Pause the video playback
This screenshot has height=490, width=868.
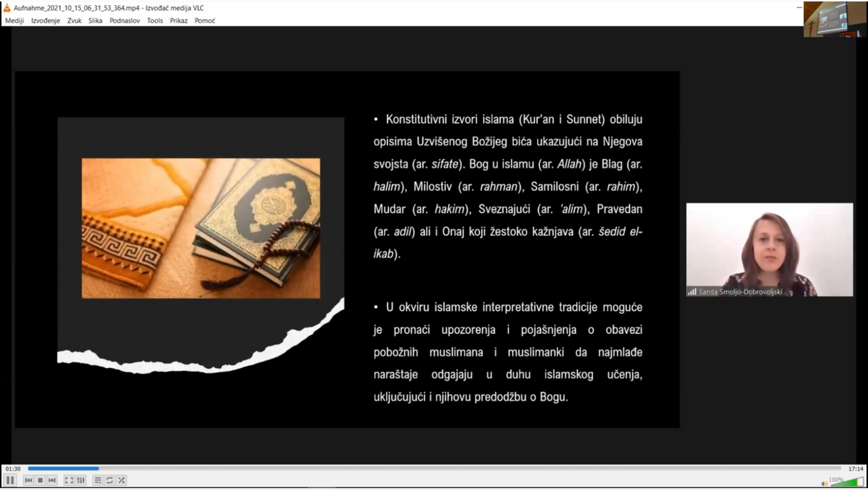[x=10, y=481]
